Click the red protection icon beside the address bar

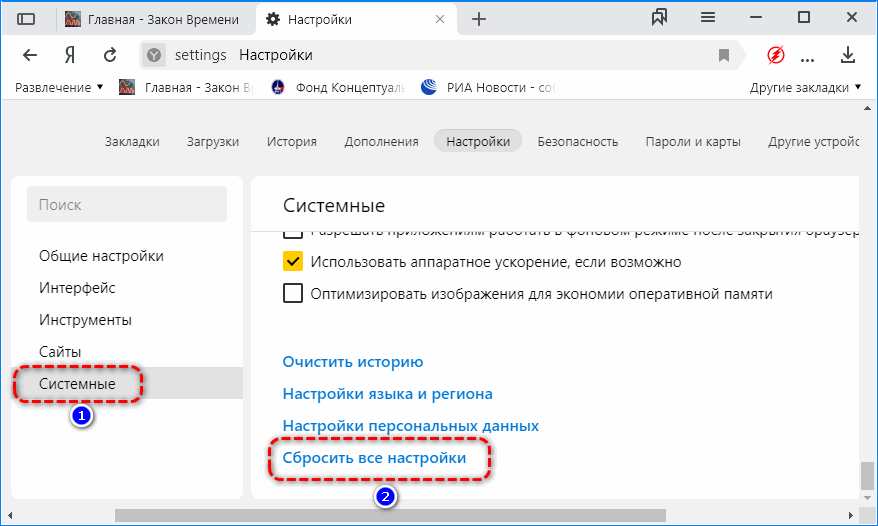775,55
